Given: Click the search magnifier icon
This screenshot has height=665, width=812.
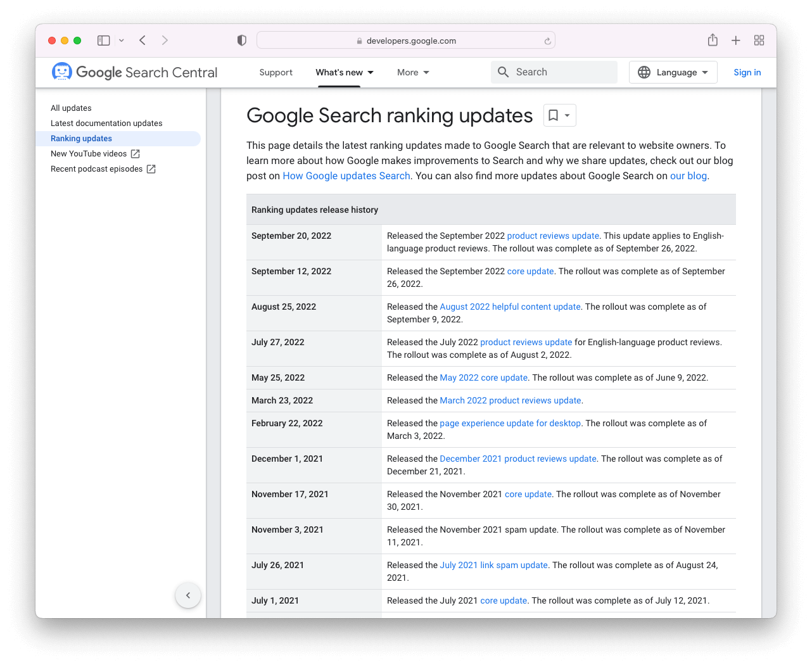Looking at the screenshot, I should coord(503,72).
